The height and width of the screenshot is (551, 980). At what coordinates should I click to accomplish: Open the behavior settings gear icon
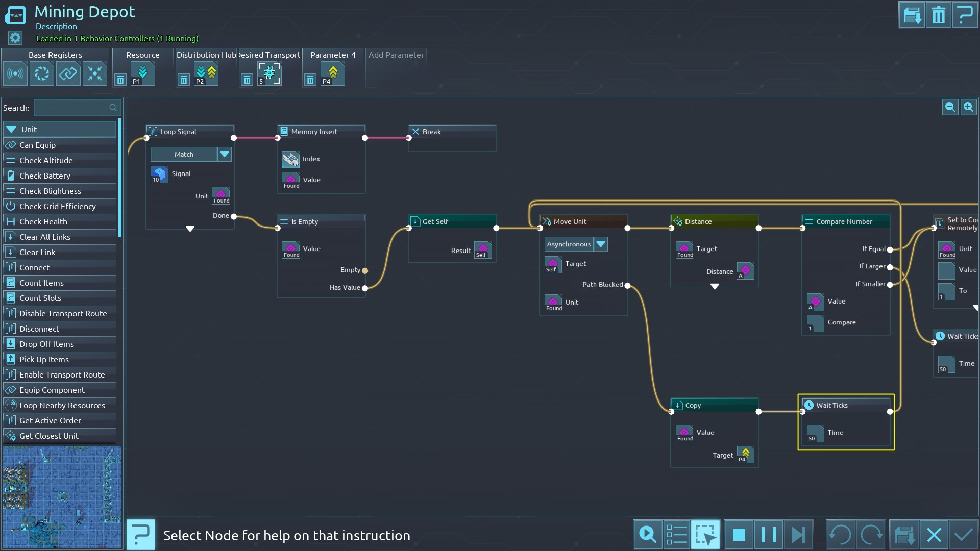coord(15,38)
